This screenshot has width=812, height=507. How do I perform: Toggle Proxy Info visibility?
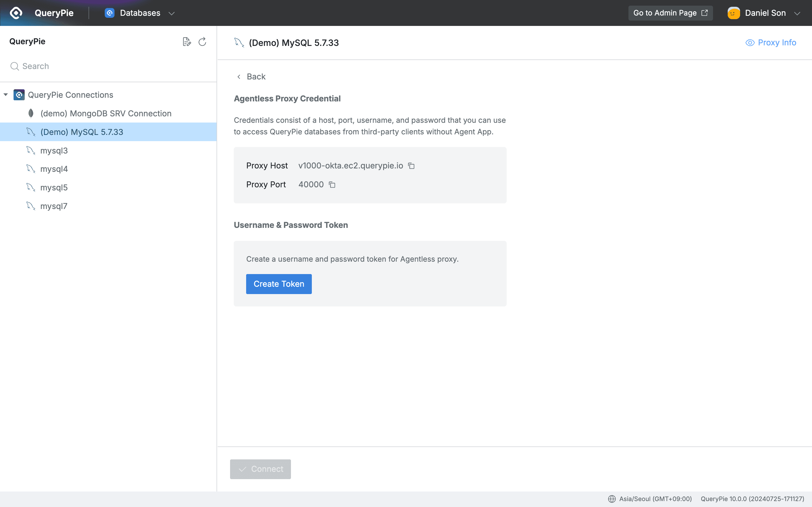click(771, 42)
